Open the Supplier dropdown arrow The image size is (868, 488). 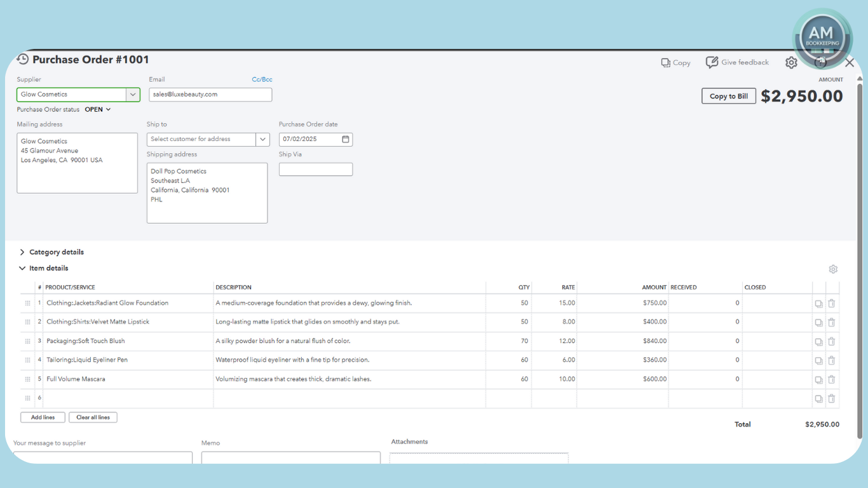[133, 95]
